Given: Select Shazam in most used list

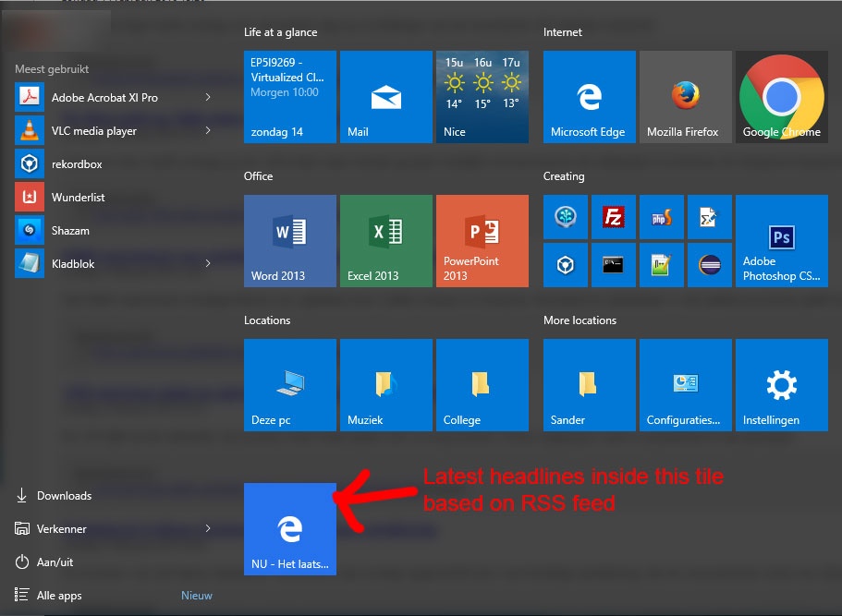Looking at the screenshot, I should [x=70, y=230].
